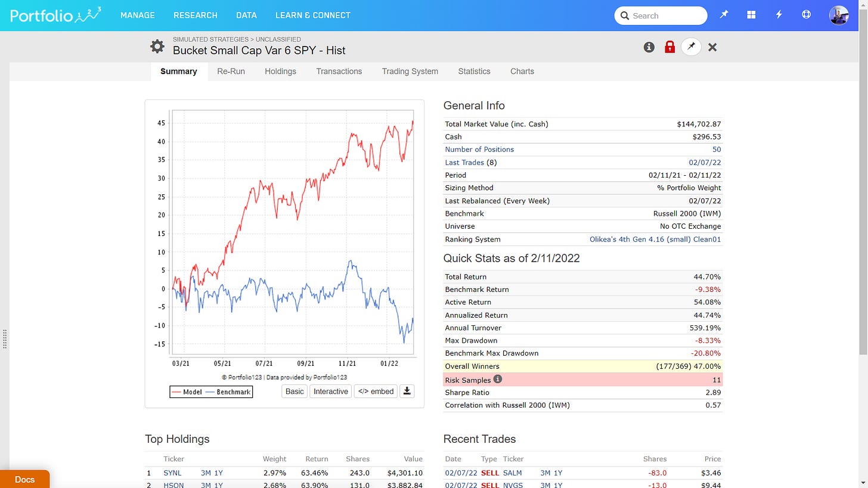
Task: Switch to the Transactions tab
Action: 339,72
